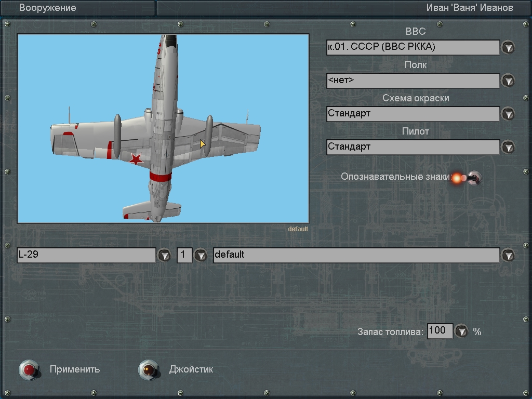Click the L-29 aircraft preview image
This screenshot has width=532, height=399.
click(x=163, y=128)
